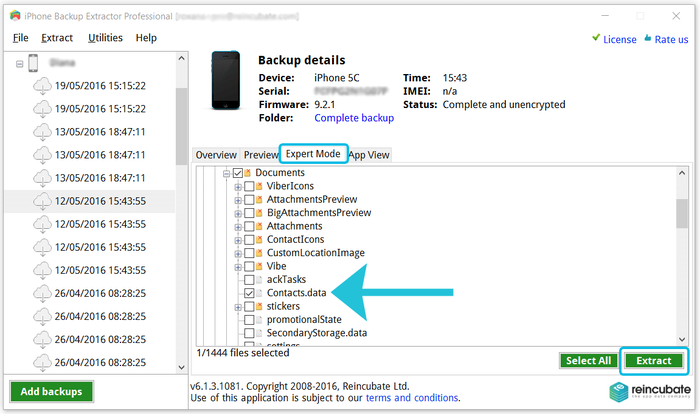Click the Select All button
This screenshot has width=700, height=414.
(588, 360)
